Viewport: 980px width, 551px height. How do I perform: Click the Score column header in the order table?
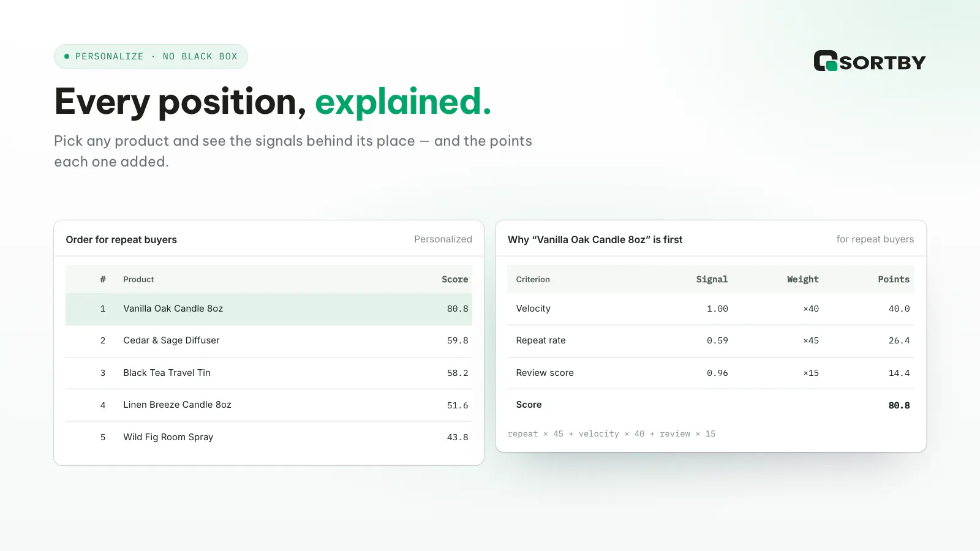pyautogui.click(x=455, y=279)
